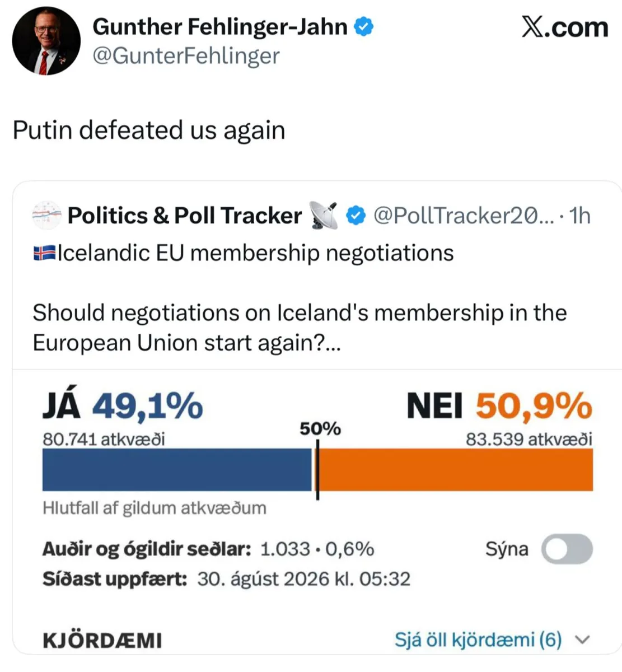622x672 pixels.
Task: Select the KJÖRDÆMI section heading
Action: pyautogui.click(x=102, y=640)
